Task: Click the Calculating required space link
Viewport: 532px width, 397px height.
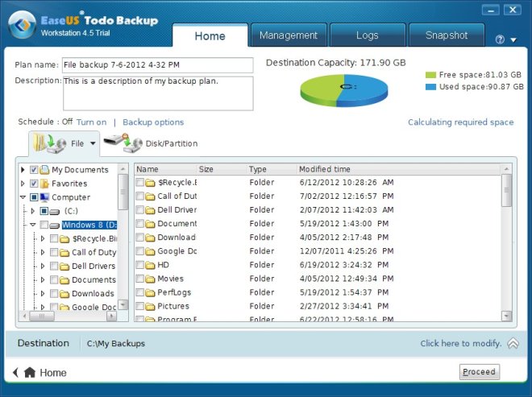Action: tap(461, 122)
